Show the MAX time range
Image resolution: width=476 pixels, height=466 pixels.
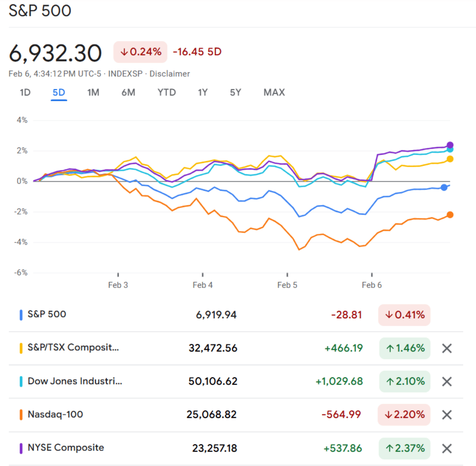(274, 92)
